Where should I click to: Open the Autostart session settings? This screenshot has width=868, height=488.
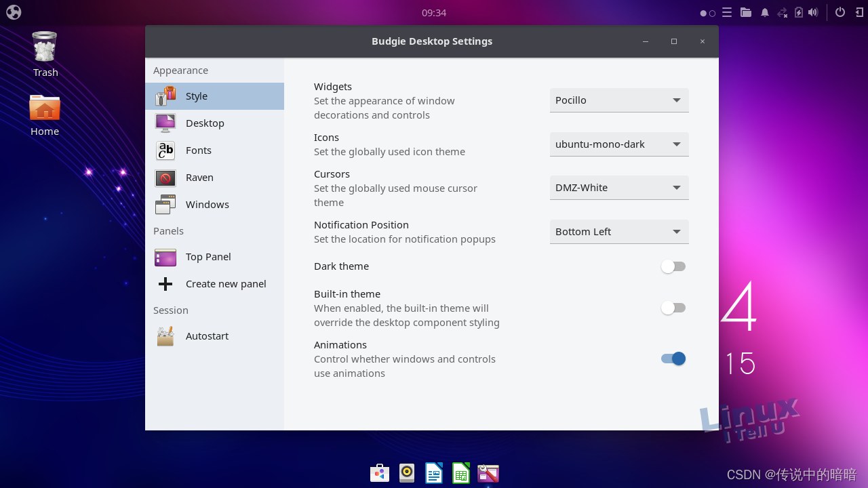(x=214, y=336)
